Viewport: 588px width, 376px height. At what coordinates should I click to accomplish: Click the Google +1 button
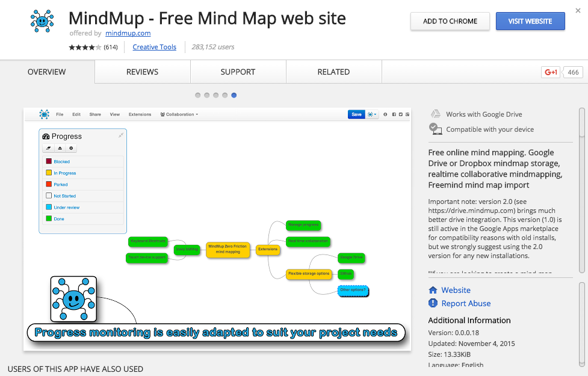pyautogui.click(x=550, y=72)
